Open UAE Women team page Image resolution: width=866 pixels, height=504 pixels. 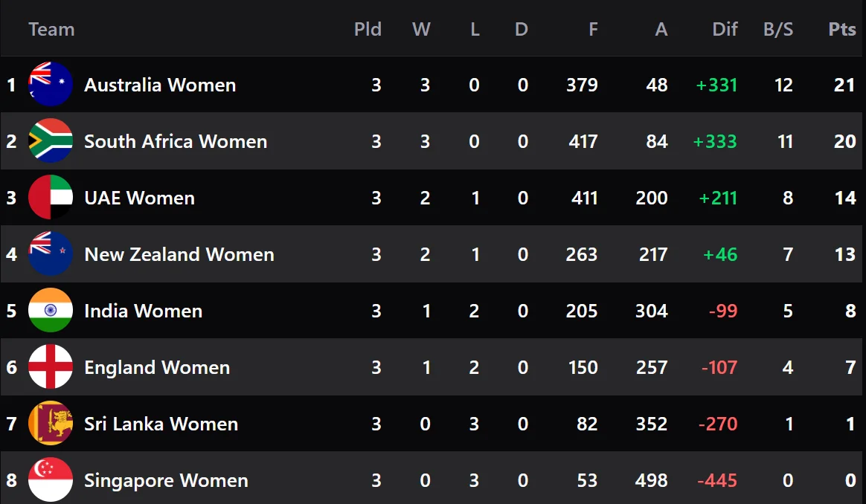[x=139, y=198]
